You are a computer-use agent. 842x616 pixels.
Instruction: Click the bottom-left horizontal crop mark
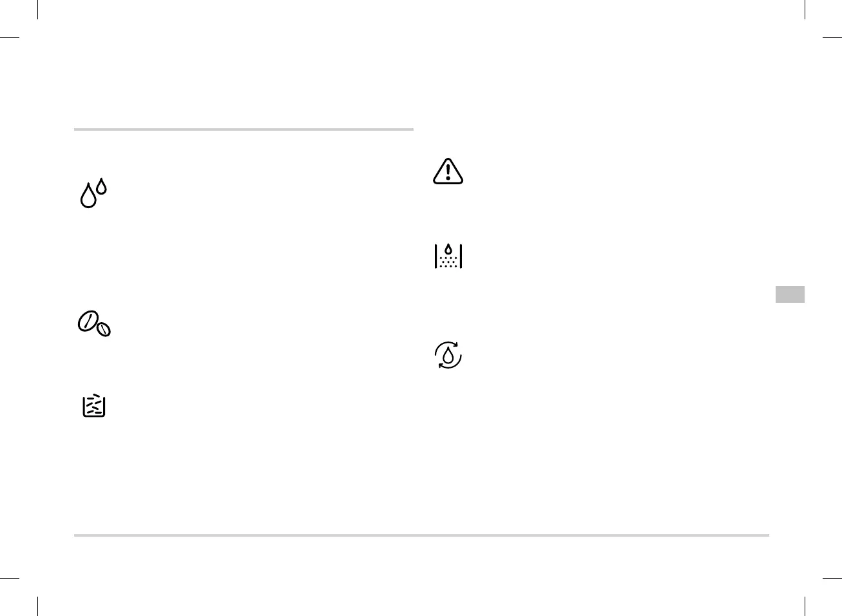point(9,579)
